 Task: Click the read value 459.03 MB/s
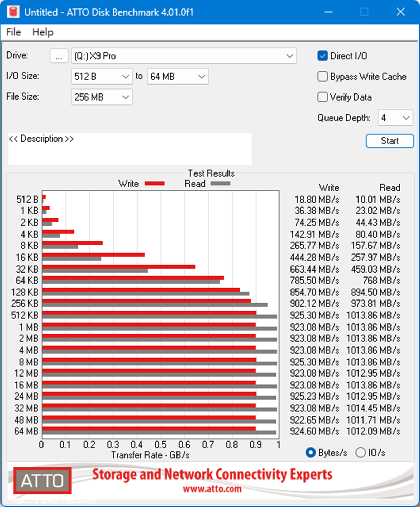(x=375, y=269)
